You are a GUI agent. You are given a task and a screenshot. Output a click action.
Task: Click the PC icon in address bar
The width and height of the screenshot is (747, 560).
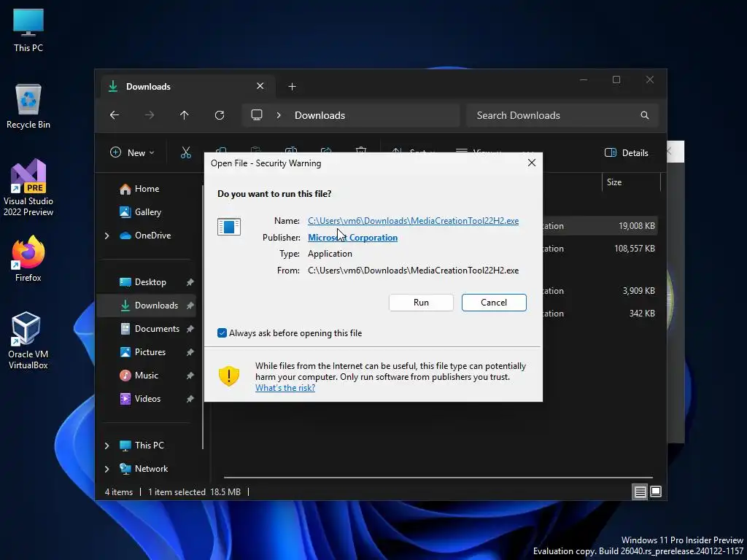(257, 115)
